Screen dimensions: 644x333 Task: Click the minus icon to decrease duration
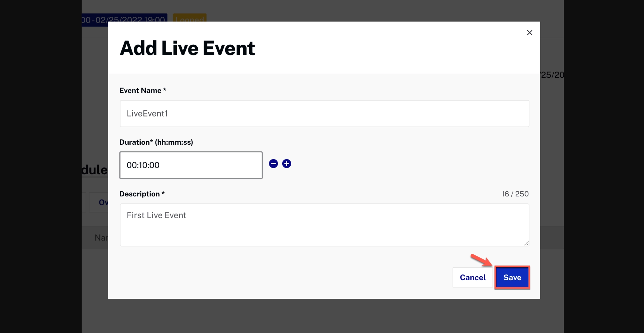(x=273, y=164)
